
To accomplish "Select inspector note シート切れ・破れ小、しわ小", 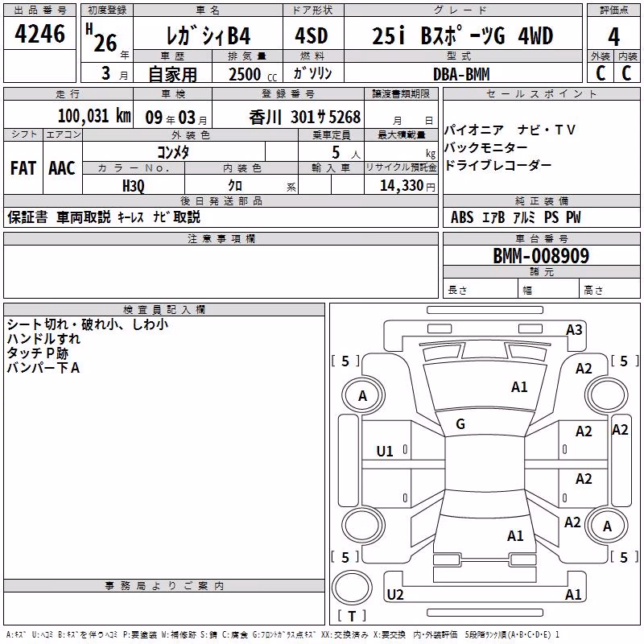I will 88,324.
